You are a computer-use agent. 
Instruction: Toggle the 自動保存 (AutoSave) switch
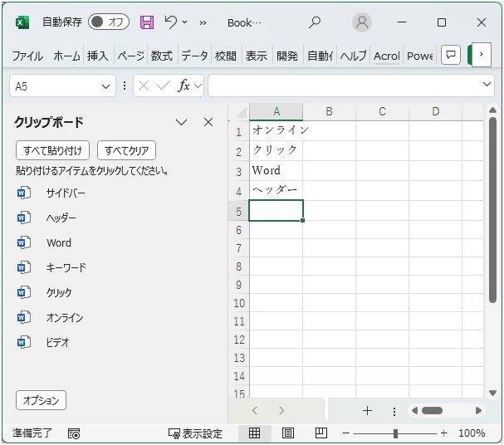click(109, 22)
